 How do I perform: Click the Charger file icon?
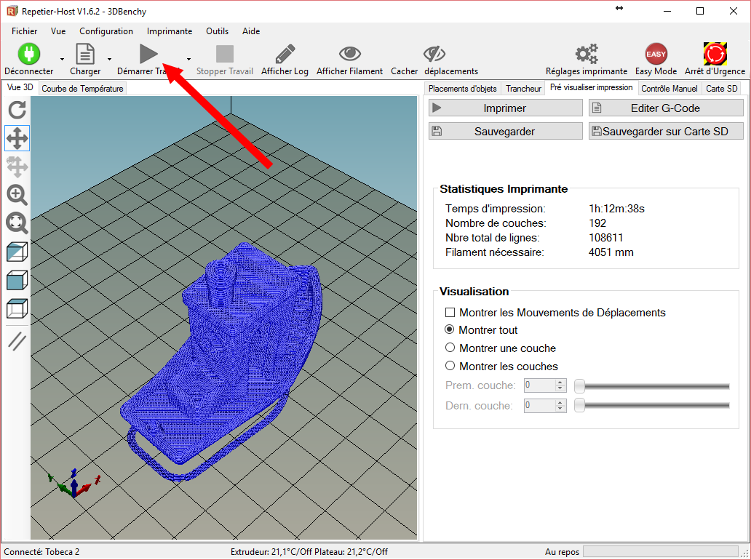85,54
